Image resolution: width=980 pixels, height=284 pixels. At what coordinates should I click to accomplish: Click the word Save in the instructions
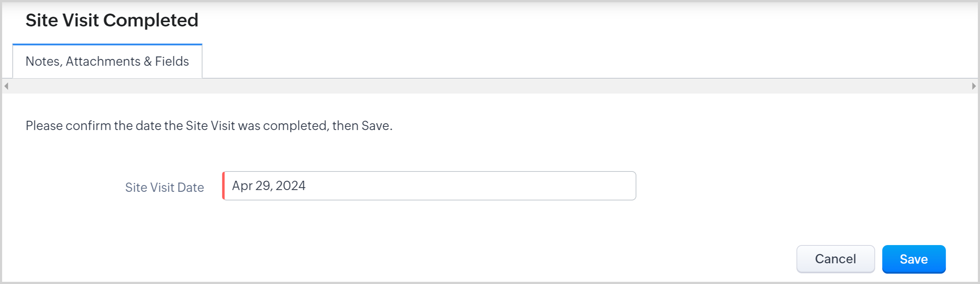click(x=375, y=126)
